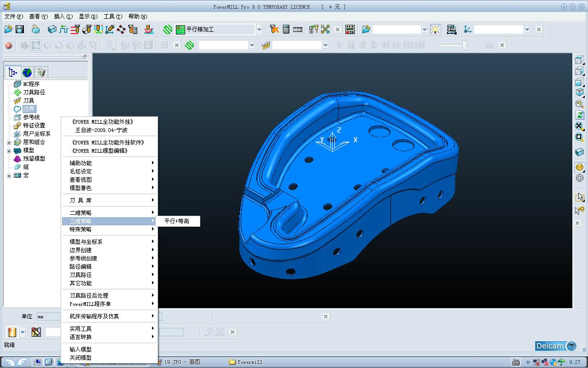Select 刀具路径 in explorer tree
Image resolution: width=588 pixels, height=368 pixels.
[x=34, y=92]
